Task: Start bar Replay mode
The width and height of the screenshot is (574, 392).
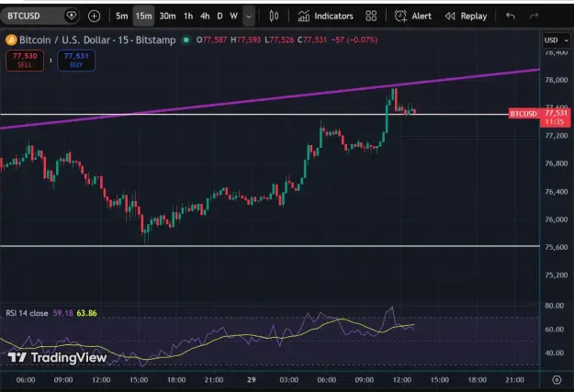Action: click(466, 17)
